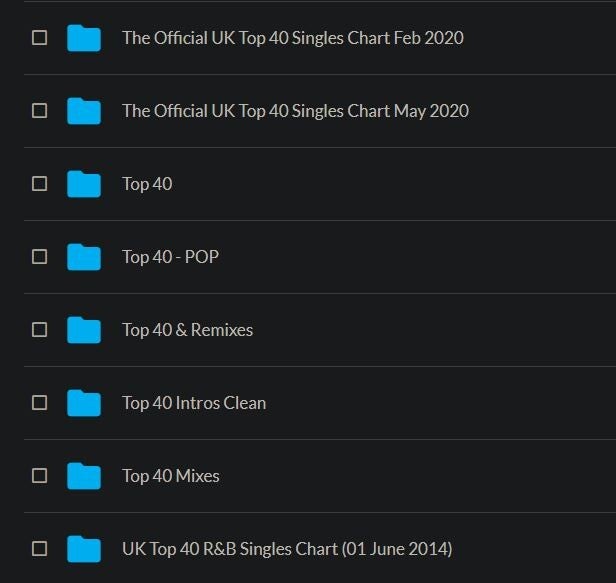Click folder icon beside Top 40 - POP
This screenshot has height=583, width=616.
[84, 257]
